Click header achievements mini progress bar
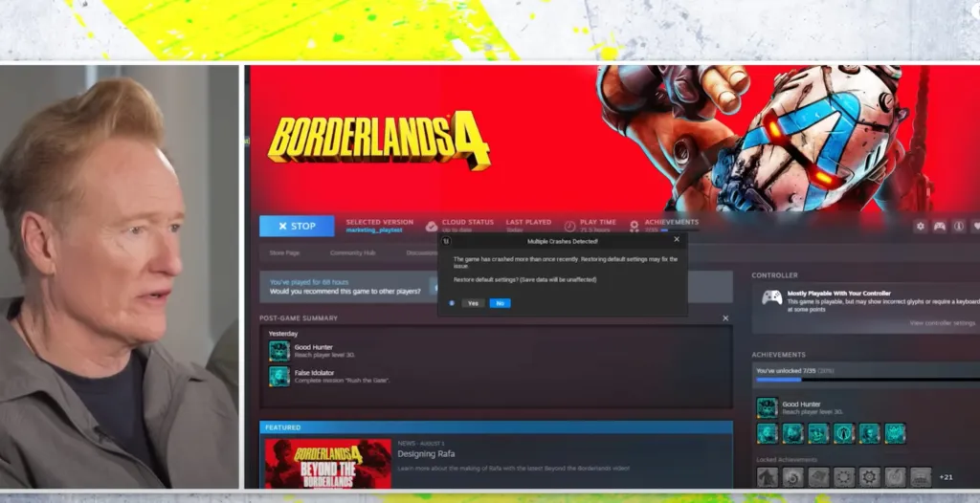 [679, 230]
